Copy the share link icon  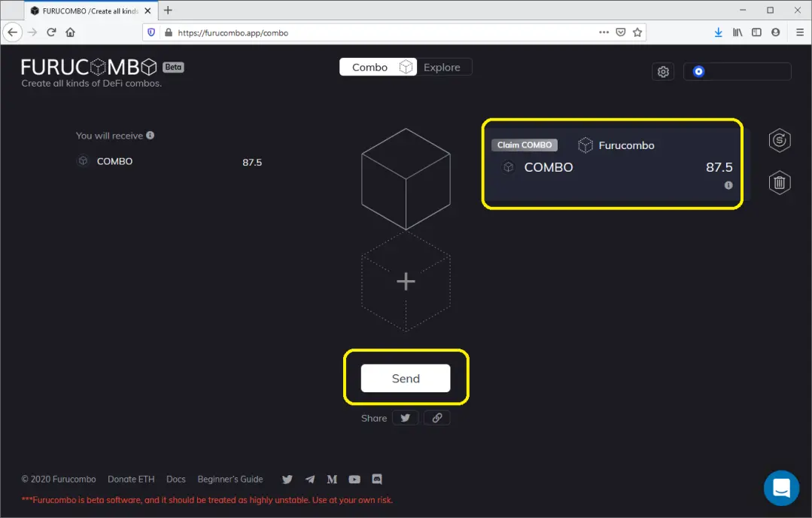[x=437, y=418]
